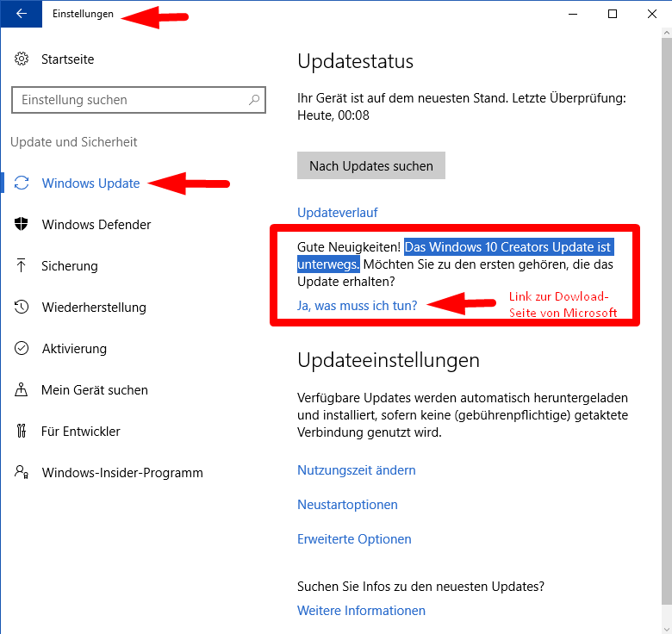Click 'Suchen Sie Infos zu den neuesten Updates?' text
This screenshot has height=634, width=672.
pyautogui.click(x=420, y=586)
